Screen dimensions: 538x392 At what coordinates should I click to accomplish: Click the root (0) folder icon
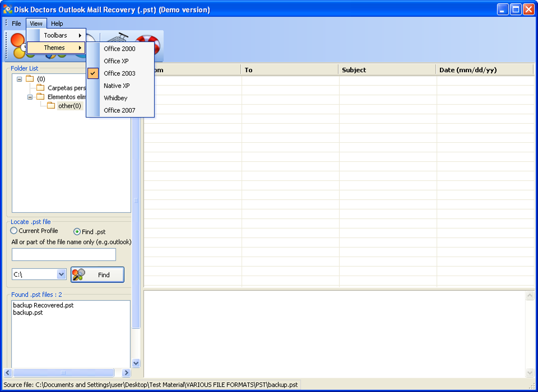30,79
